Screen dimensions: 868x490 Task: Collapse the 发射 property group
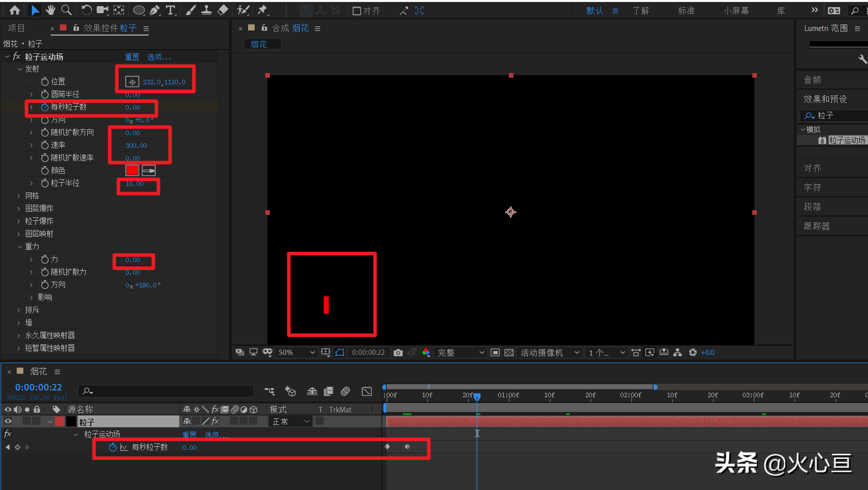tap(20, 69)
